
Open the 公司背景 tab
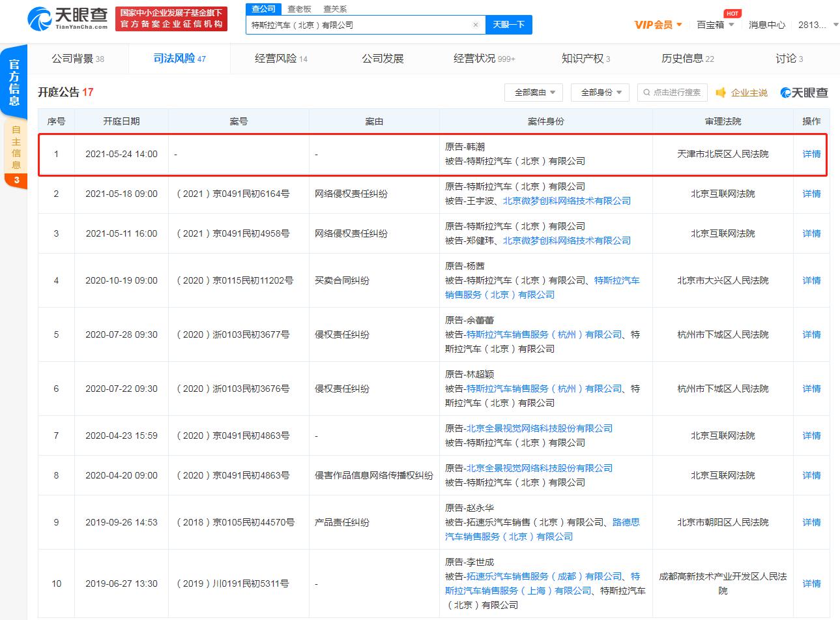click(x=78, y=59)
